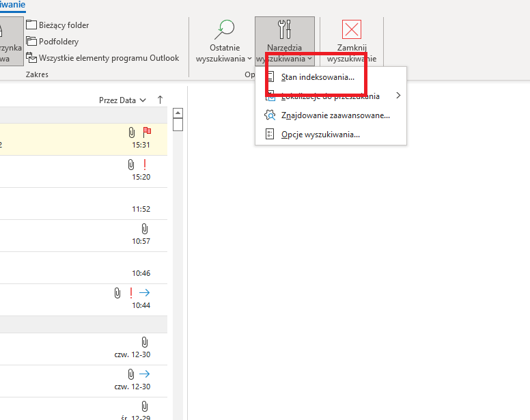Viewport: 530px width, 420px height.
Task: Click the message list scrollbar up arrow
Action: tap(178, 113)
